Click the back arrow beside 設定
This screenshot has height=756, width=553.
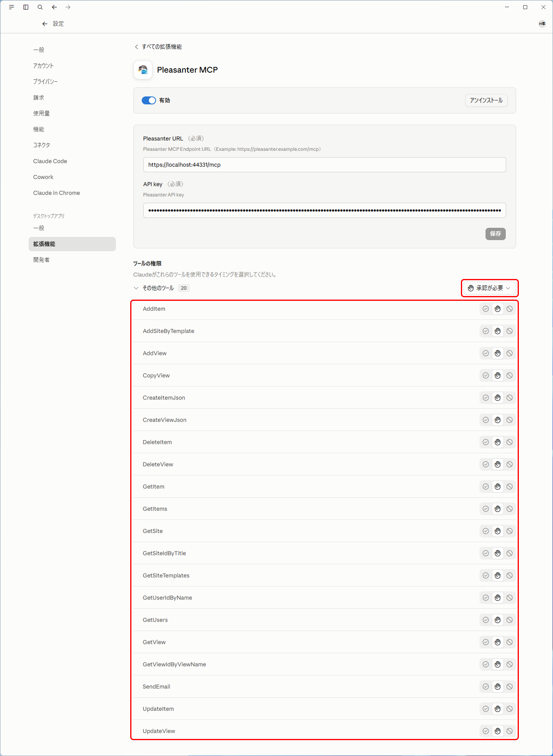[x=45, y=24]
